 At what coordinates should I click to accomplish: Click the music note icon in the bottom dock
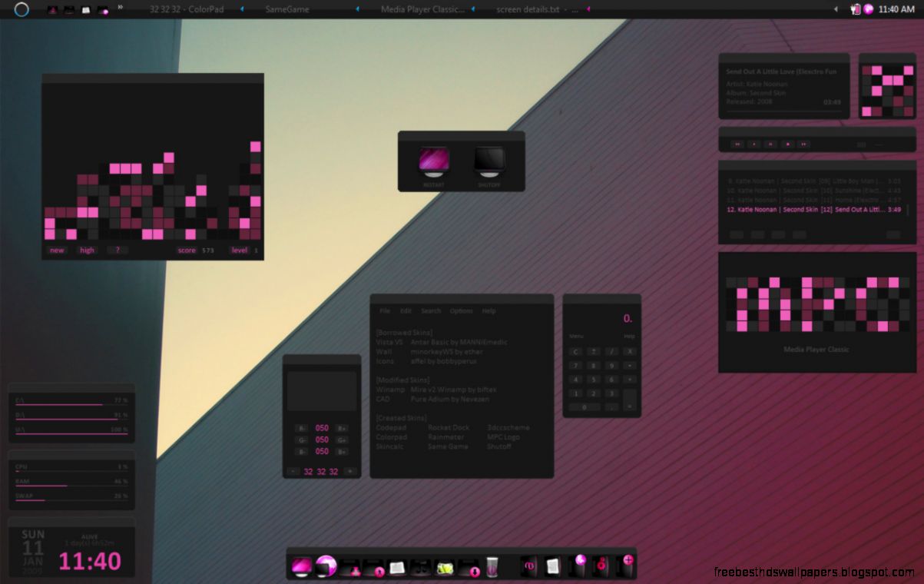click(x=423, y=569)
